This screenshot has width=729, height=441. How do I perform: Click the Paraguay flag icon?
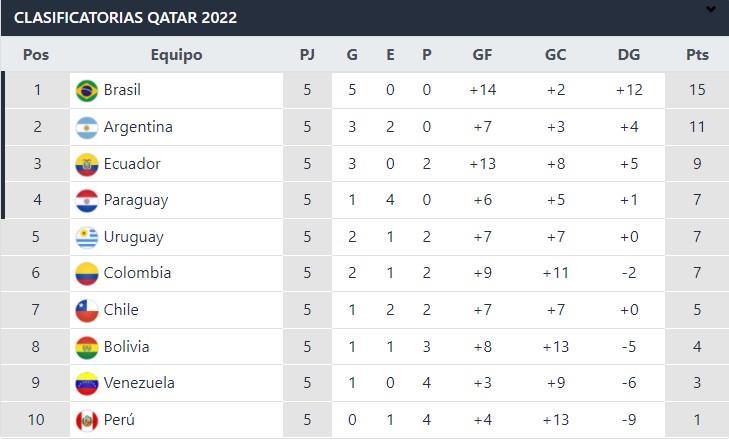pos(87,200)
